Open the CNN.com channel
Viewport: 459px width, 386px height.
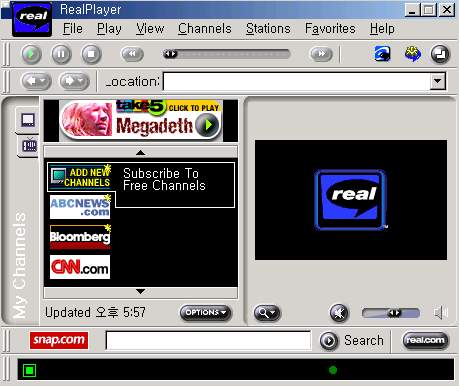pyautogui.click(x=80, y=267)
